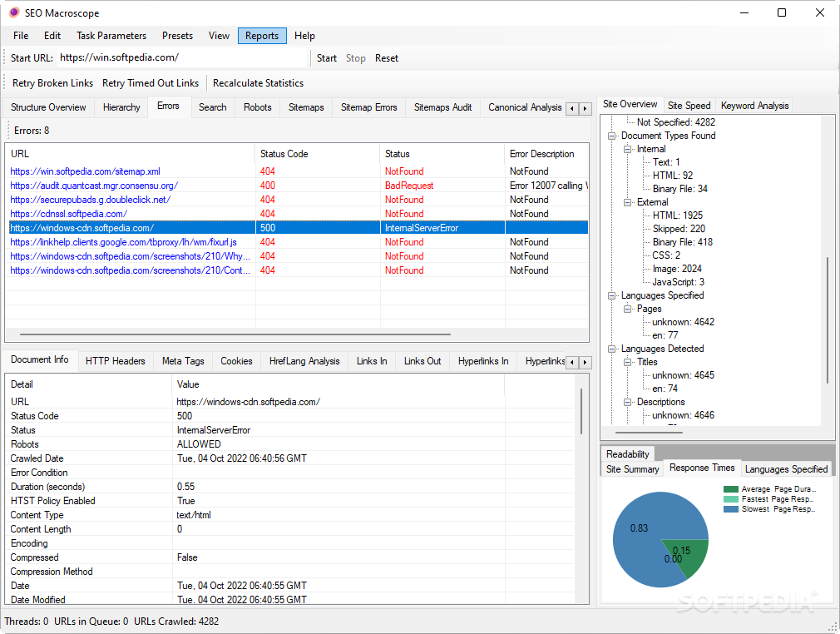
Task: Collapse Document Types Found node
Action: point(611,136)
